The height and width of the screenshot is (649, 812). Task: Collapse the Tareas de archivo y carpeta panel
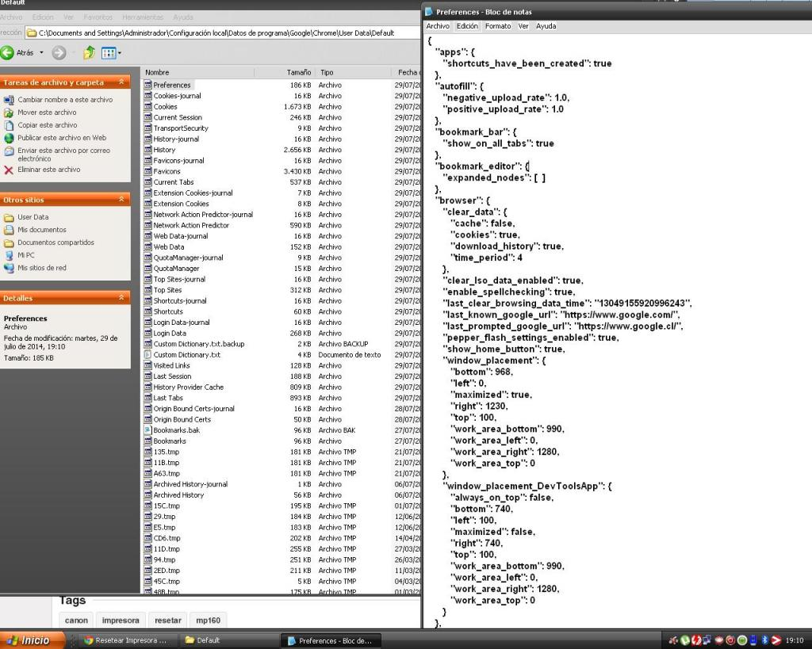pos(121,82)
